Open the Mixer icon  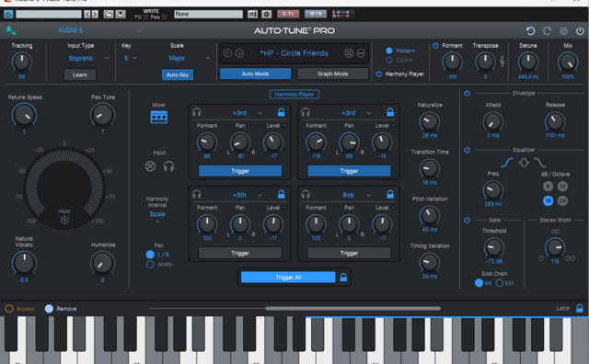point(159,117)
